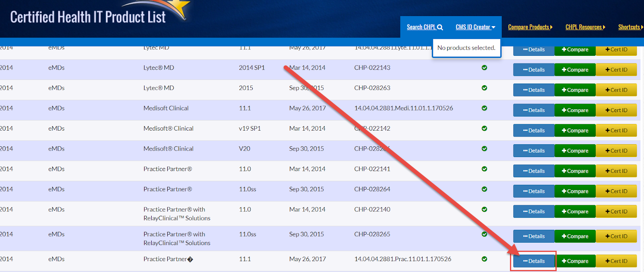The width and height of the screenshot is (644, 272).
Task: Add Practice Partner 11.1 to Compare
Action: pyautogui.click(x=575, y=261)
